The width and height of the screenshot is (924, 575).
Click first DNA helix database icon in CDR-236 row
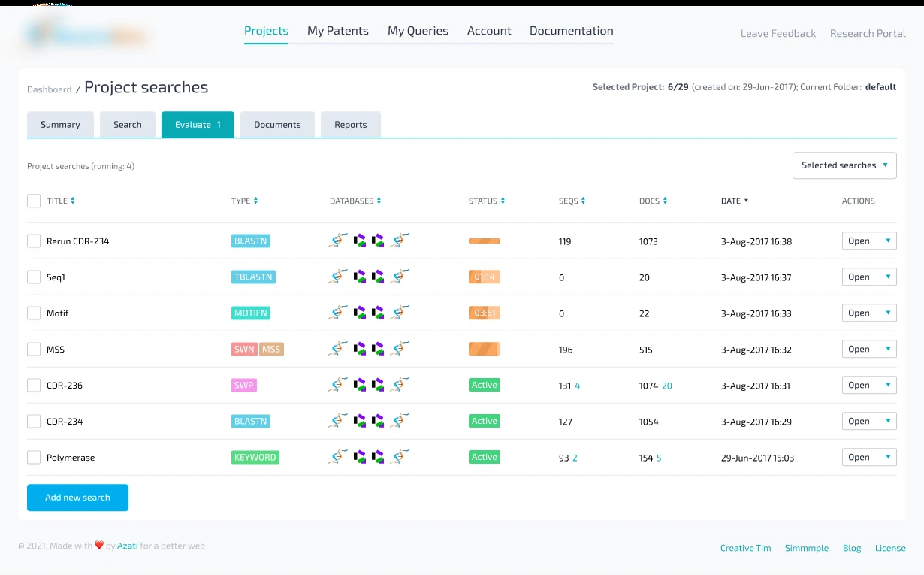click(339, 385)
